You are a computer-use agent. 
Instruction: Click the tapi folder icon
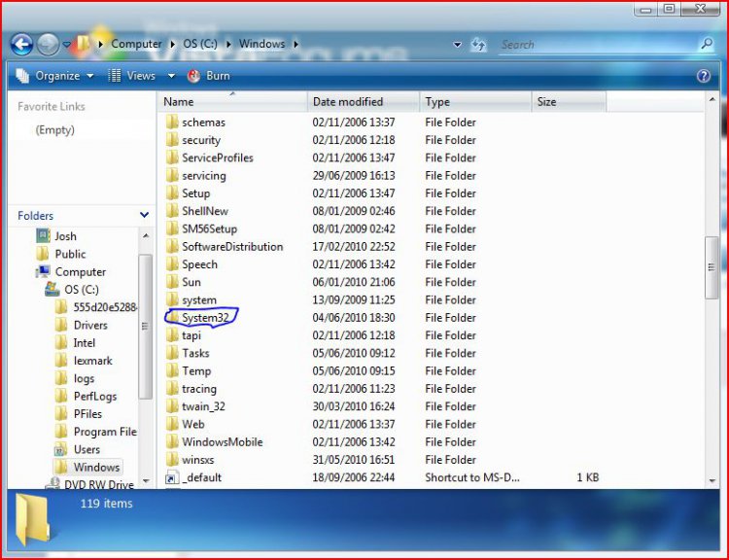click(172, 334)
